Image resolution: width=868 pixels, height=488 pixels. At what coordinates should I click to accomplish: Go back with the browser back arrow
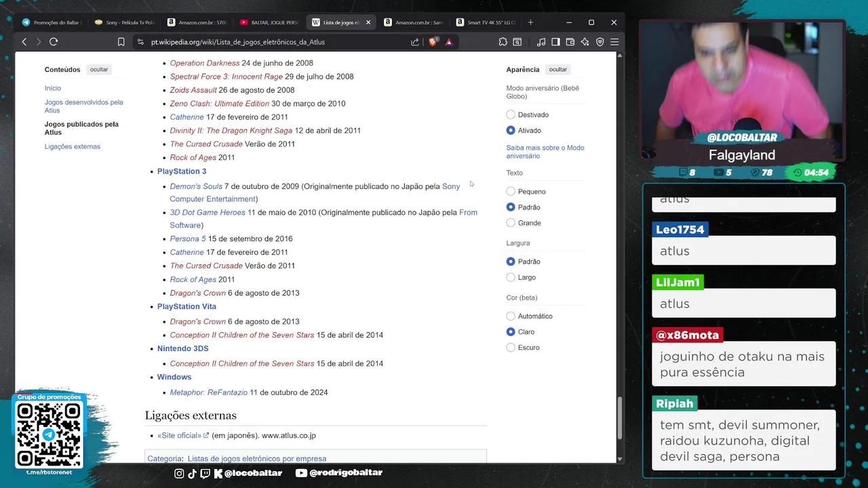point(24,42)
